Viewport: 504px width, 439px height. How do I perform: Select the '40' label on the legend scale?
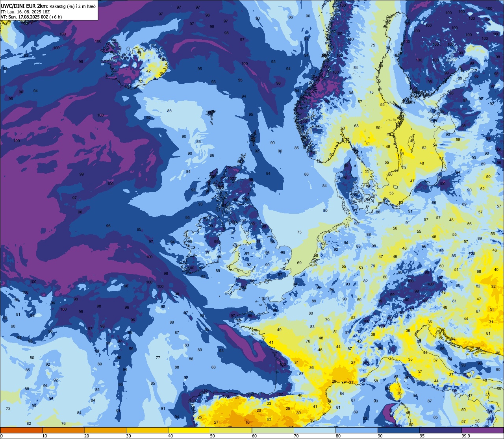pos(170,436)
